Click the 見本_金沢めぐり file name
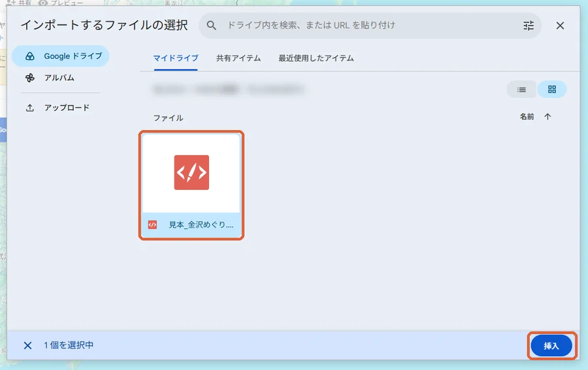 pyautogui.click(x=201, y=224)
